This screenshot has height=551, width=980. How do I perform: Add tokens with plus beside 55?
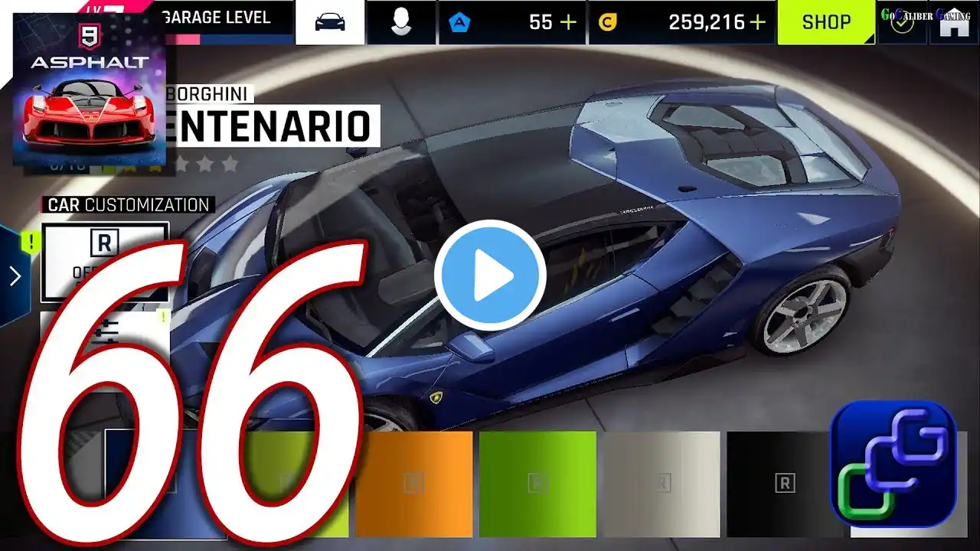click(568, 23)
